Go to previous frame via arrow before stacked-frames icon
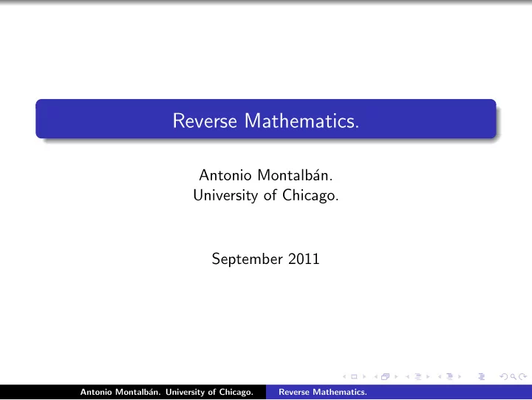 click(376, 376)
